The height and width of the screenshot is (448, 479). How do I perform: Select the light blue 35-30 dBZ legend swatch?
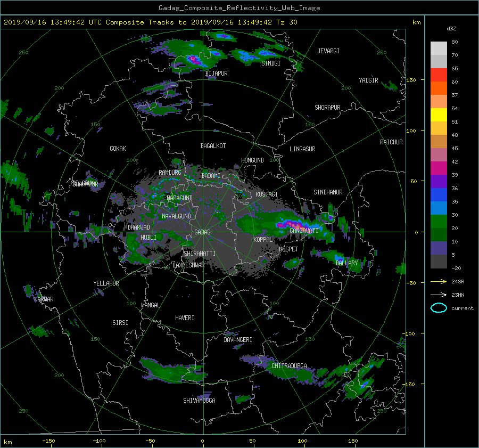(439, 208)
